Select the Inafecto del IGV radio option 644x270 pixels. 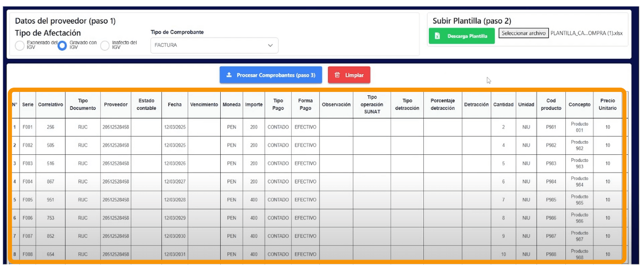pyautogui.click(x=105, y=46)
